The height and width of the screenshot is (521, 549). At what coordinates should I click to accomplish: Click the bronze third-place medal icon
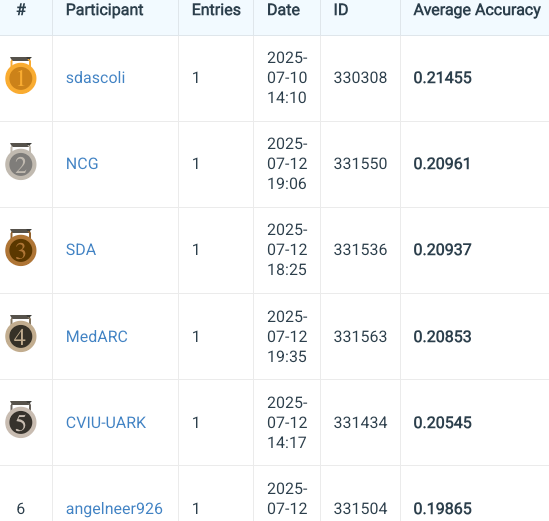[21, 248]
